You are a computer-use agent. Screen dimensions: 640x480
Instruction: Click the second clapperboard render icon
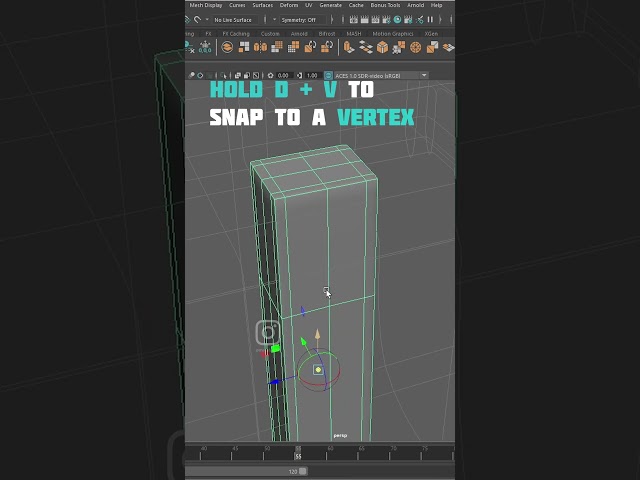364,20
